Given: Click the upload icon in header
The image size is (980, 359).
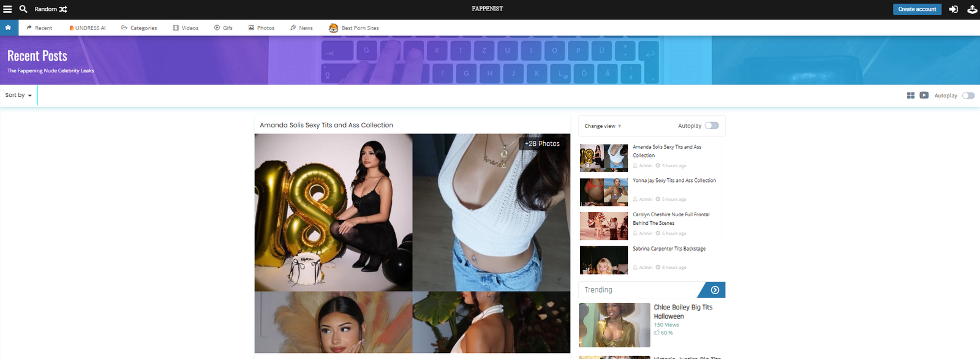Looking at the screenshot, I should [972, 9].
